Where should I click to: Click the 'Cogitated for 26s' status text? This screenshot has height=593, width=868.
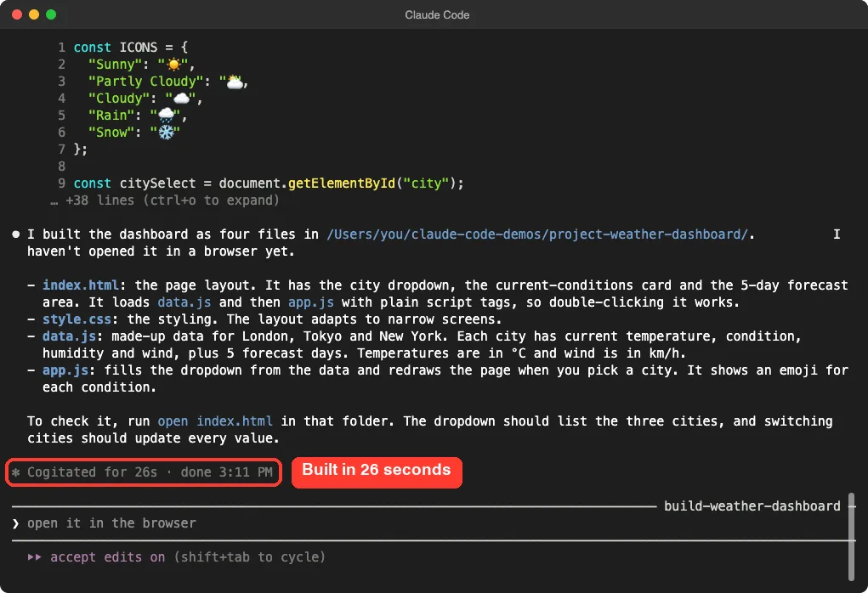coord(92,472)
